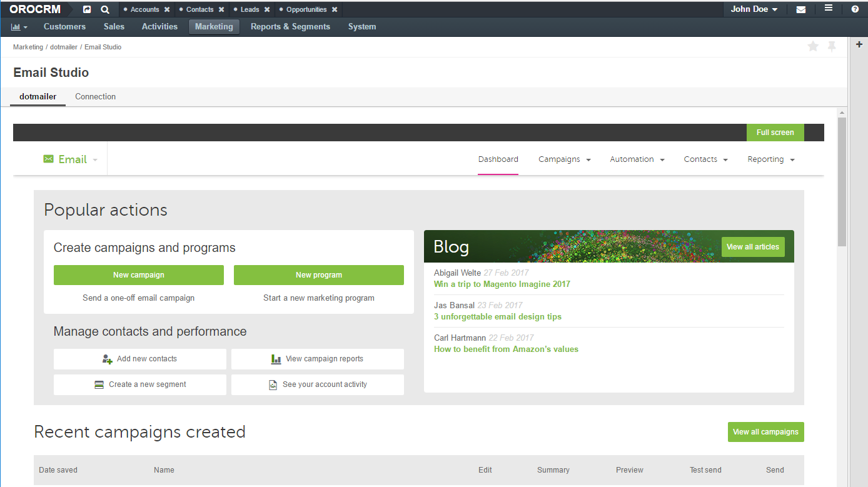This screenshot has height=487, width=868.
Task: Open 'How to benefit from Amazon's values' article
Action: pyautogui.click(x=507, y=349)
